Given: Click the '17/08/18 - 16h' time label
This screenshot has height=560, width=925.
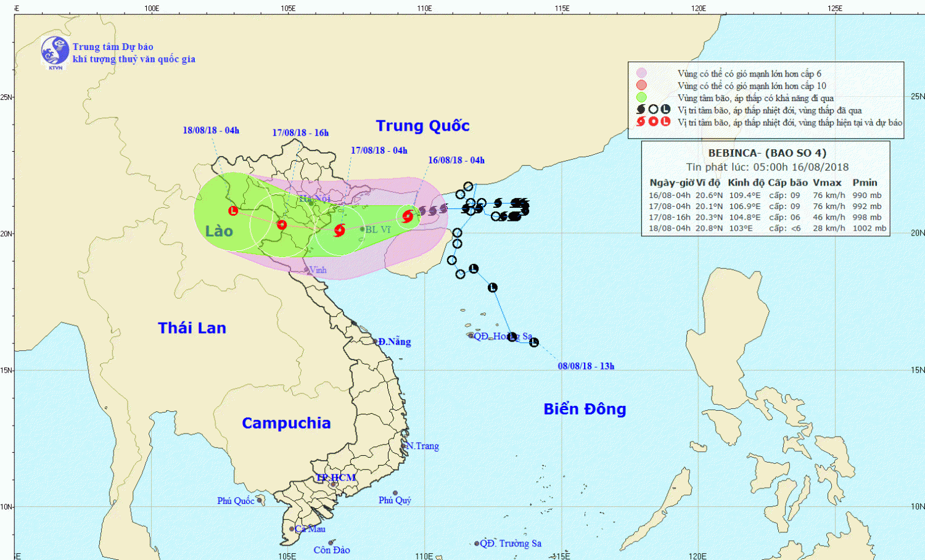Looking at the screenshot, I should tap(300, 133).
